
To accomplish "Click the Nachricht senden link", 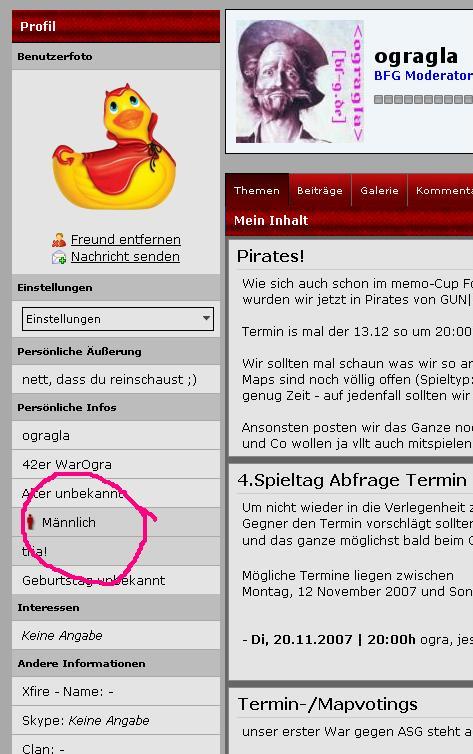I will (125, 257).
